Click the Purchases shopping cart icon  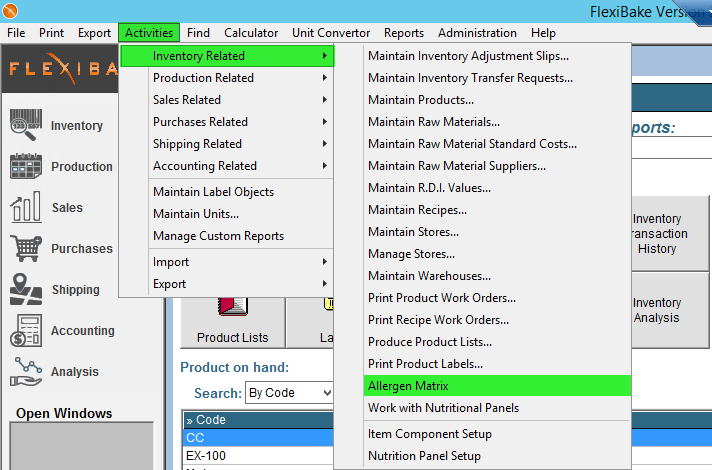(x=26, y=248)
